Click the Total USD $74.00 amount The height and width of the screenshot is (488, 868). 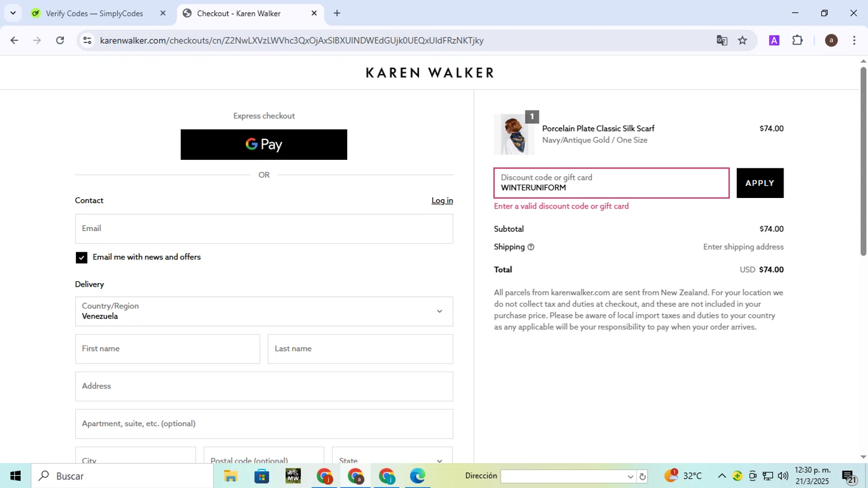762,270
